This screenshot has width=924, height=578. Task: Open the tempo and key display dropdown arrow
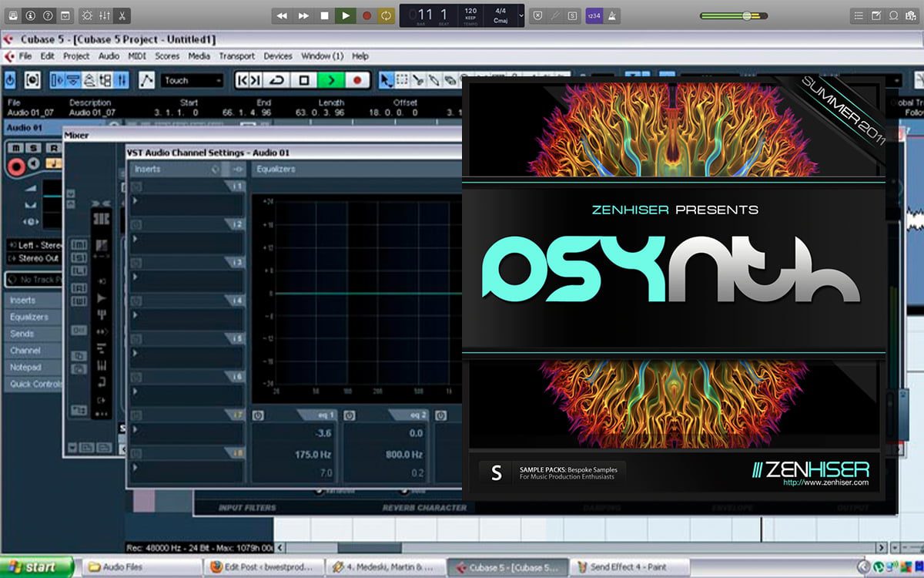coord(521,15)
